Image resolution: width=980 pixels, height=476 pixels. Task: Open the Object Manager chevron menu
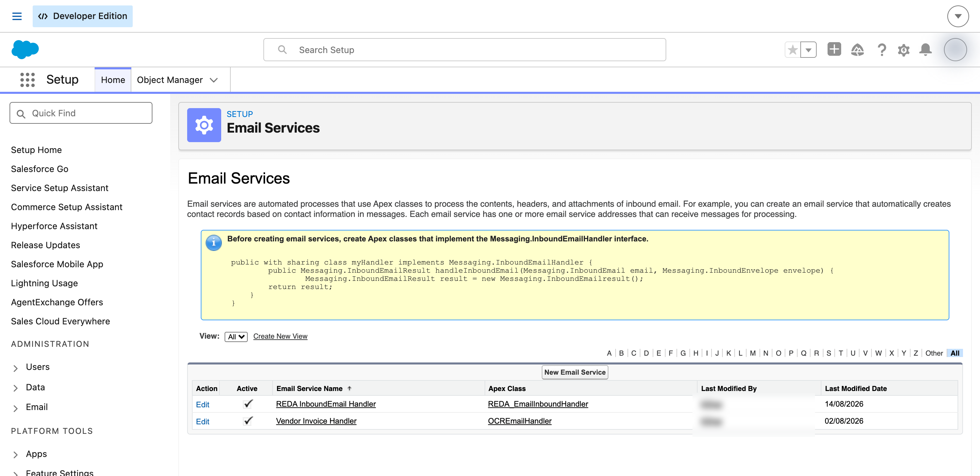(x=214, y=80)
